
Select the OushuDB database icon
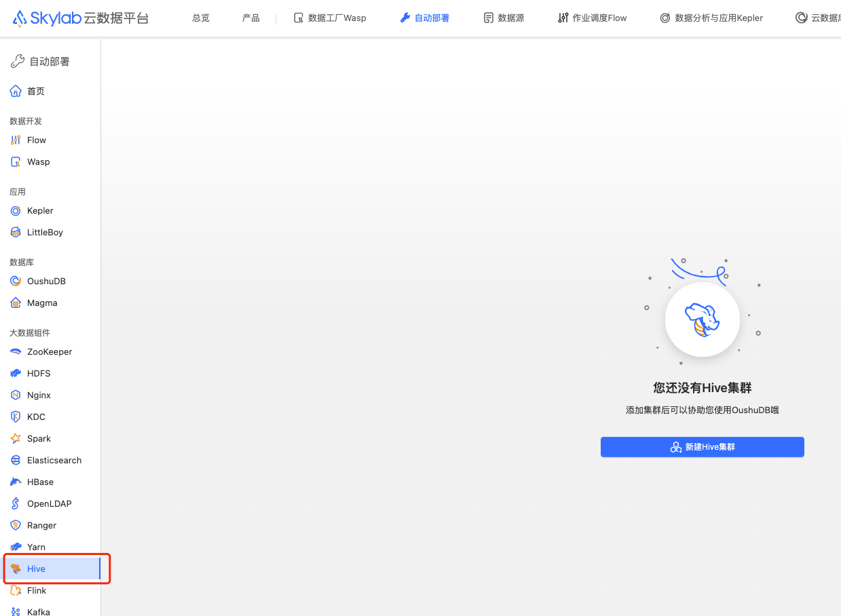point(16,281)
